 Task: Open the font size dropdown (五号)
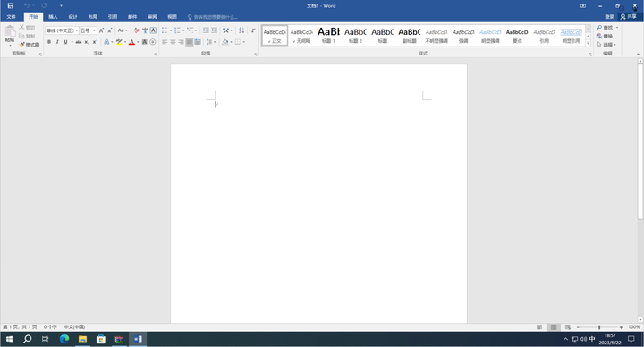pyautogui.click(x=94, y=30)
